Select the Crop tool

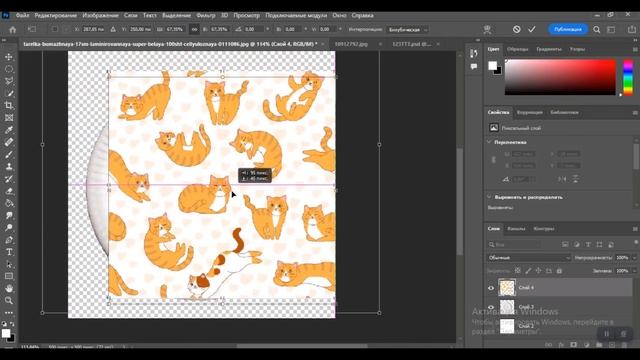pyautogui.click(x=9, y=106)
